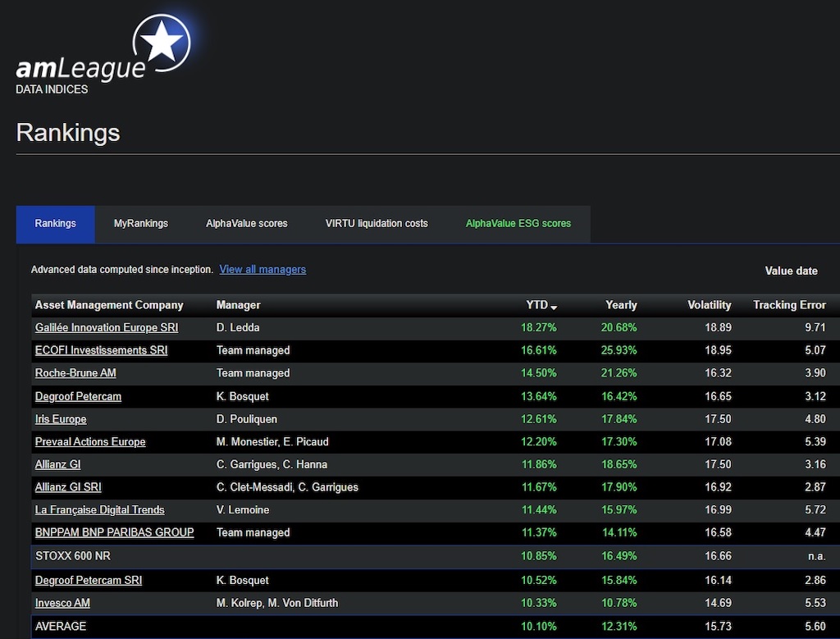The height and width of the screenshot is (639, 840).
Task: Click the 9.71 Tracking Error value
Action: (x=815, y=328)
